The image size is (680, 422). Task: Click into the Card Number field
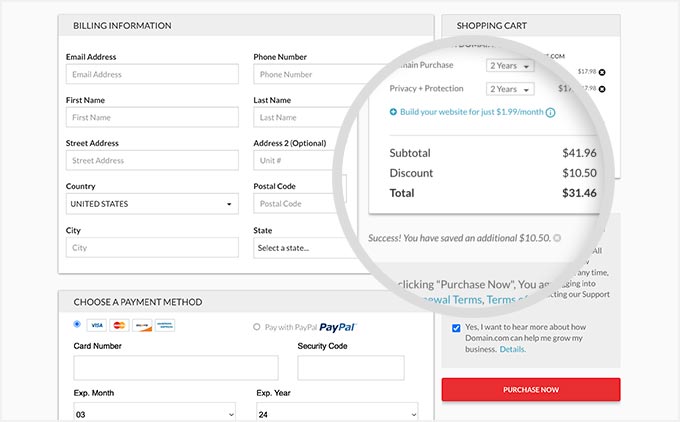tap(162, 367)
